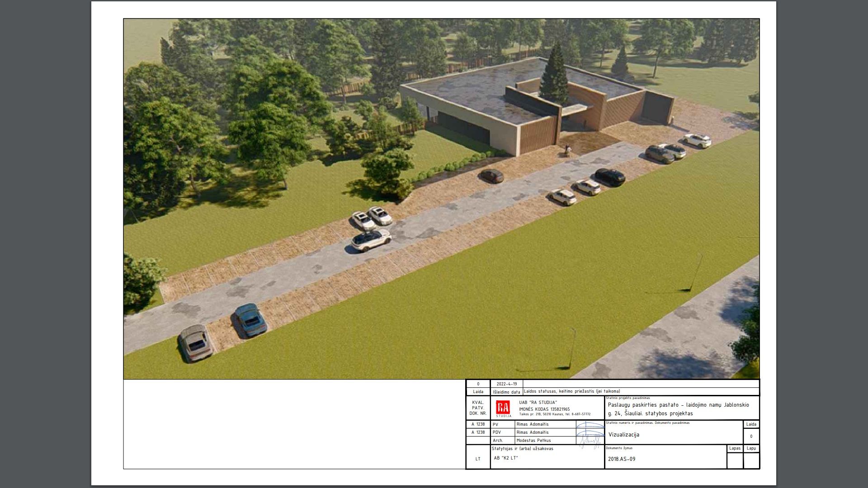Click the Vizualizacija document title
This screenshot has width=868, height=488.
623,435
